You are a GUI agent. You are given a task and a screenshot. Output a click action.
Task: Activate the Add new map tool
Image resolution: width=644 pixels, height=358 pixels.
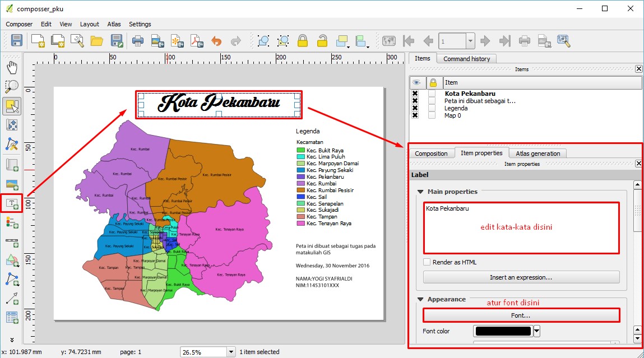pyautogui.click(x=11, y=164)
